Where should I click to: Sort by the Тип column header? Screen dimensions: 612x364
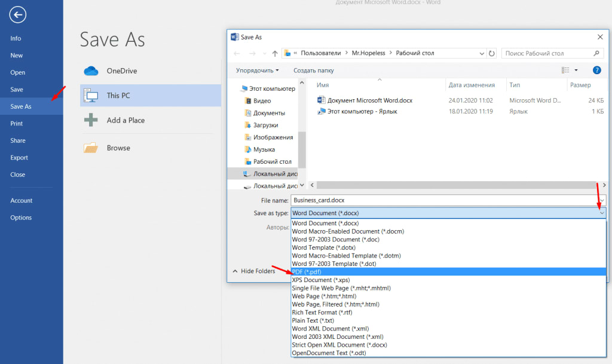[x=515, y=85]
